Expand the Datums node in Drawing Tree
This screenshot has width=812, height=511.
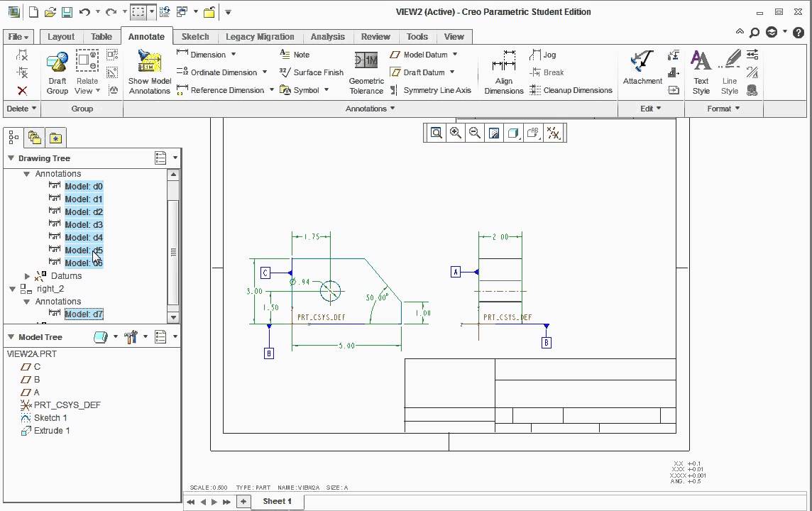pos(28,276)
